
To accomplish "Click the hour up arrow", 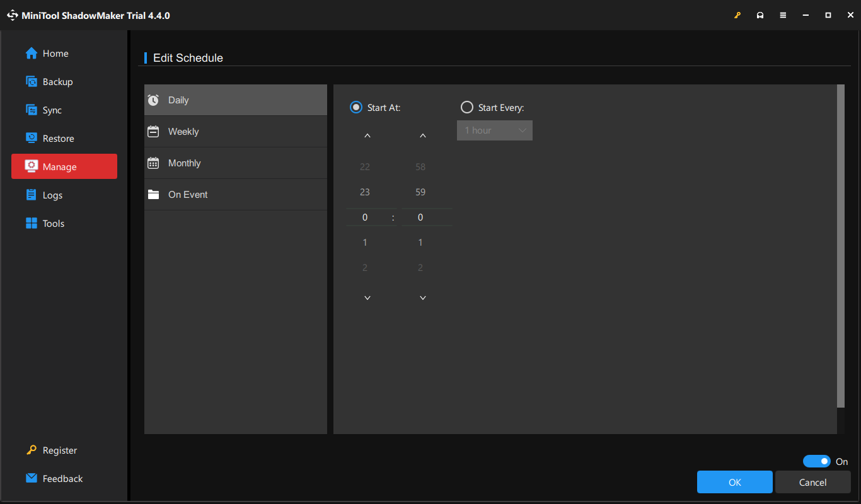I will point(367,136).
